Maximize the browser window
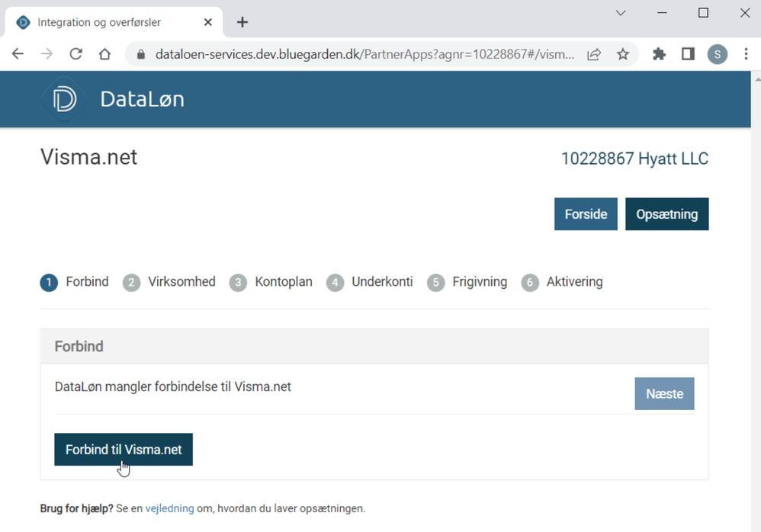 pos(703,13)
